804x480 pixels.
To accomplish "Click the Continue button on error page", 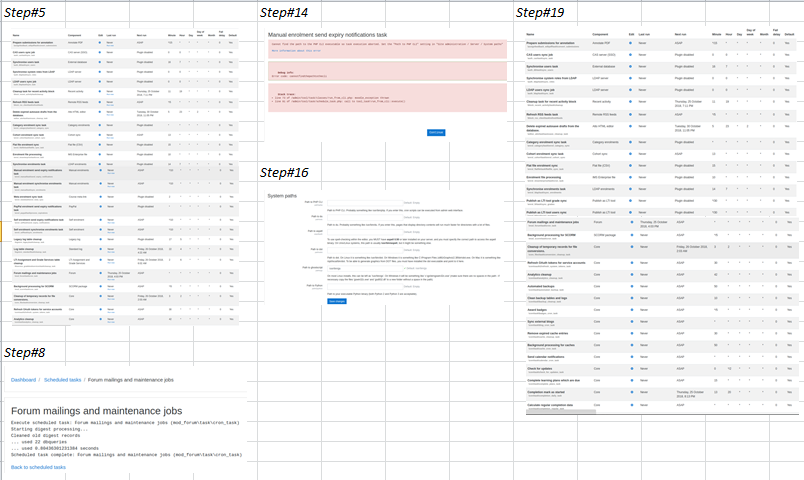I will (436, 132).
